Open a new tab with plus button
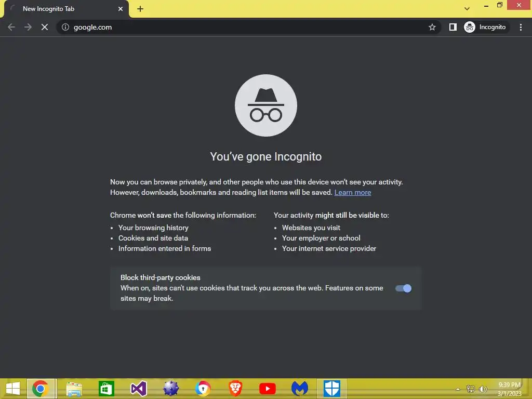Viewport: 532px width, 399px height. tap(140, 9)
